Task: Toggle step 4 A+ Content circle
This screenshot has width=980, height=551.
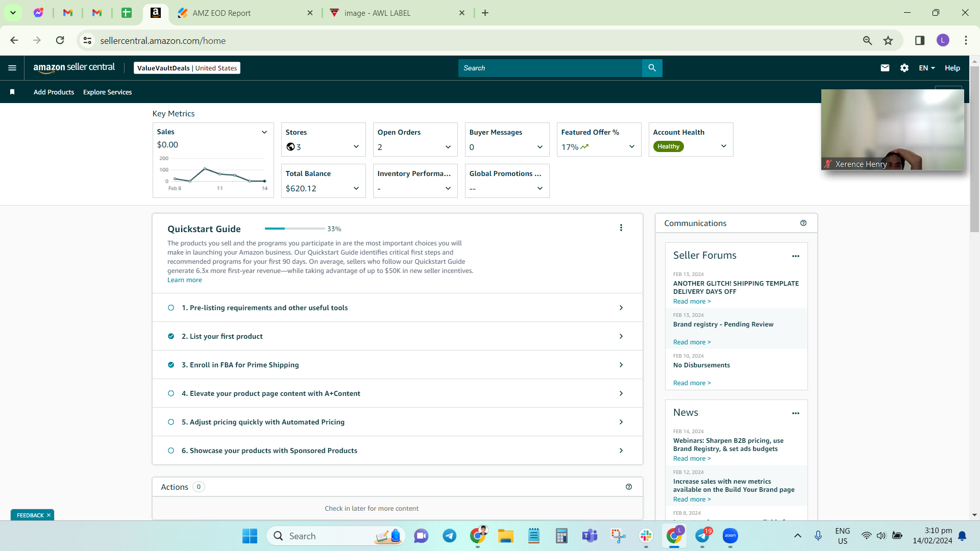Action: click(x=171, y=393)
